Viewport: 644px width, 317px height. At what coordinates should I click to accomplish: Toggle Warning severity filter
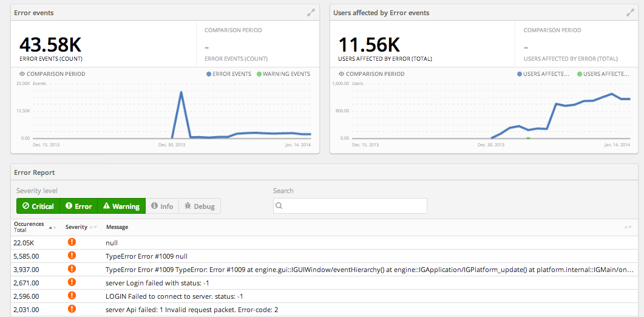coord(121,206)
